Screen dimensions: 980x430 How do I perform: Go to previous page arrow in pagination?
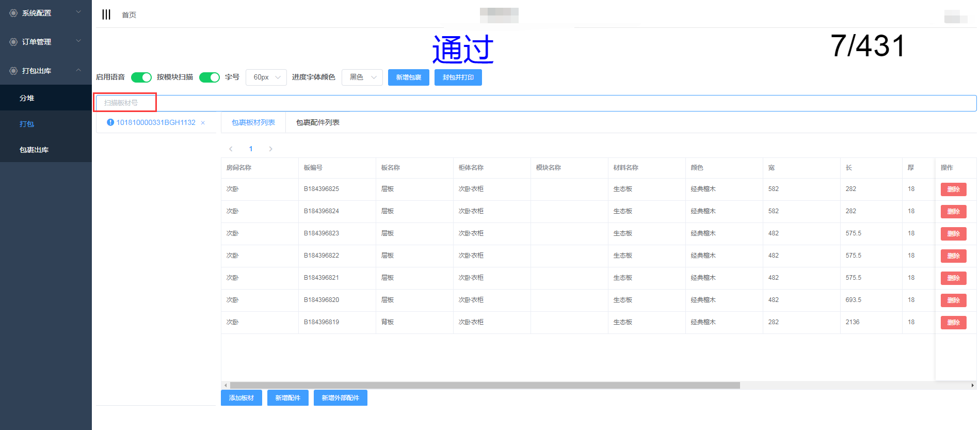click(231, 149)
